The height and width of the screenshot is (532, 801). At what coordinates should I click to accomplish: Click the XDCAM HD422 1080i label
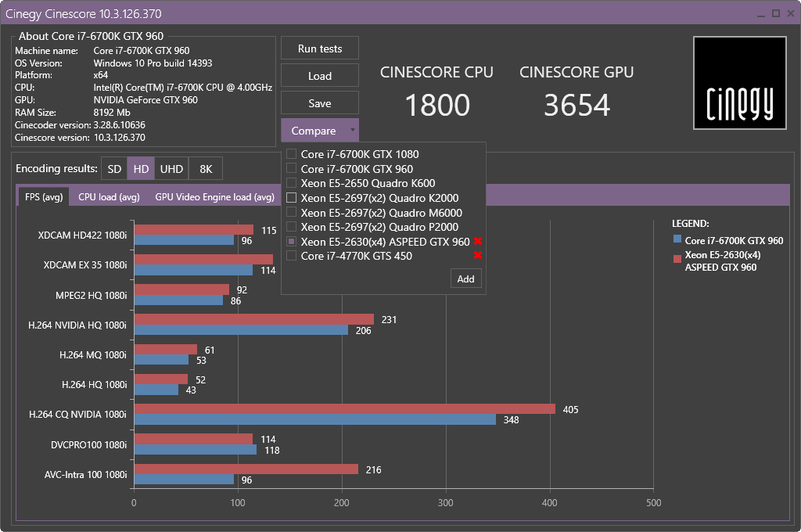tap(82, 235)
